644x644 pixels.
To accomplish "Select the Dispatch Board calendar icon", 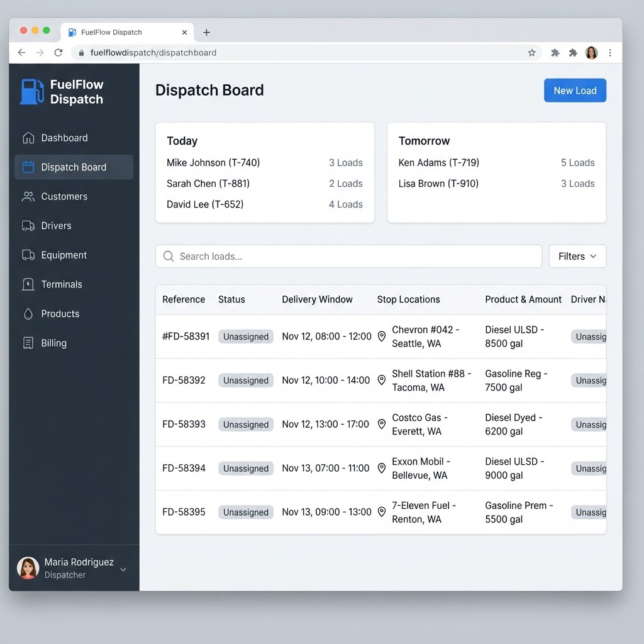I will pos(28,167).
